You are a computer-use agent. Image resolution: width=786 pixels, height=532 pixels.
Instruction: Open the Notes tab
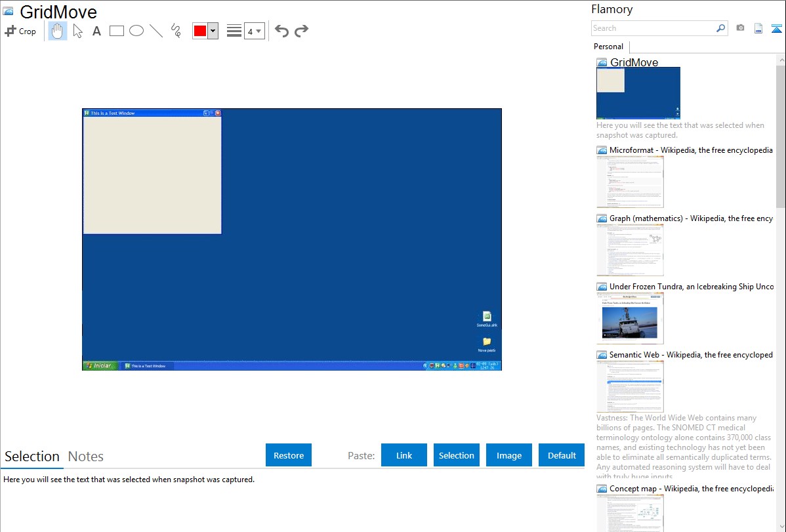pos(86,457)
